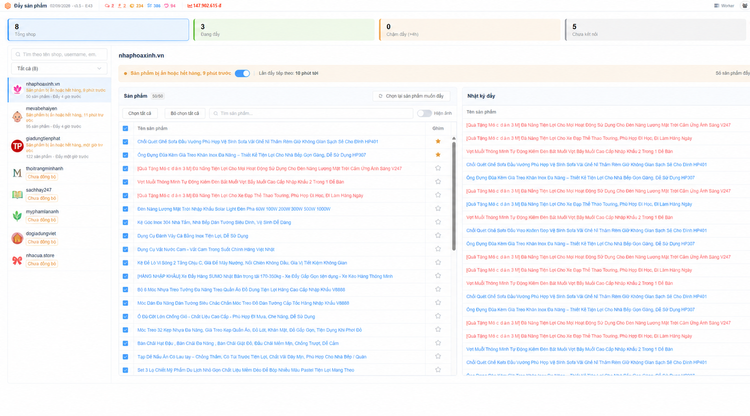Pin star for Bộ 6 Móc Nhựa product
Image resolution: width=750 pixels, height=416 pixels.
(x=438, y=289)
